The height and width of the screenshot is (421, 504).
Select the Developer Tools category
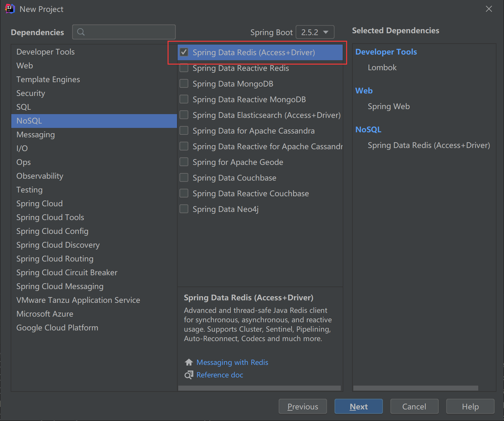[x=94, y=52]
